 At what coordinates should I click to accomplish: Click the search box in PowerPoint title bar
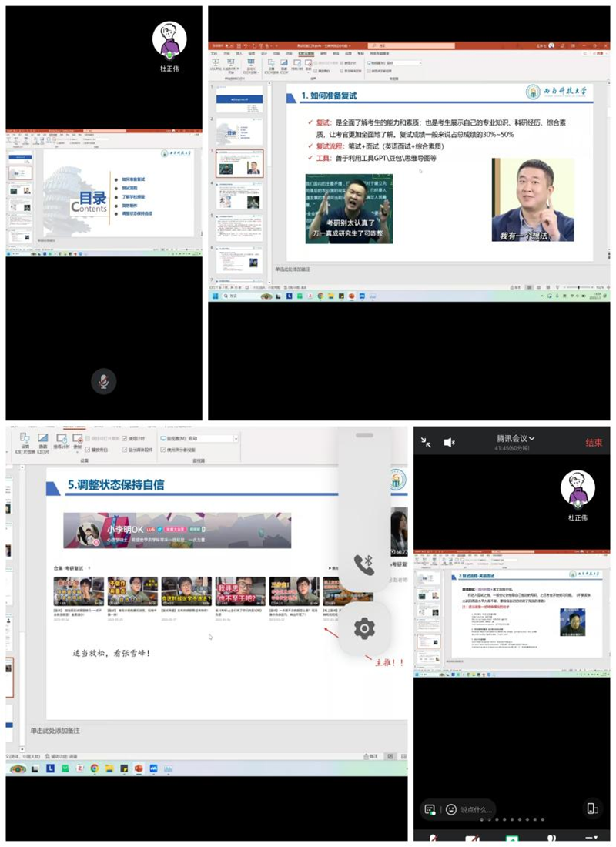(x=400, y=45)
